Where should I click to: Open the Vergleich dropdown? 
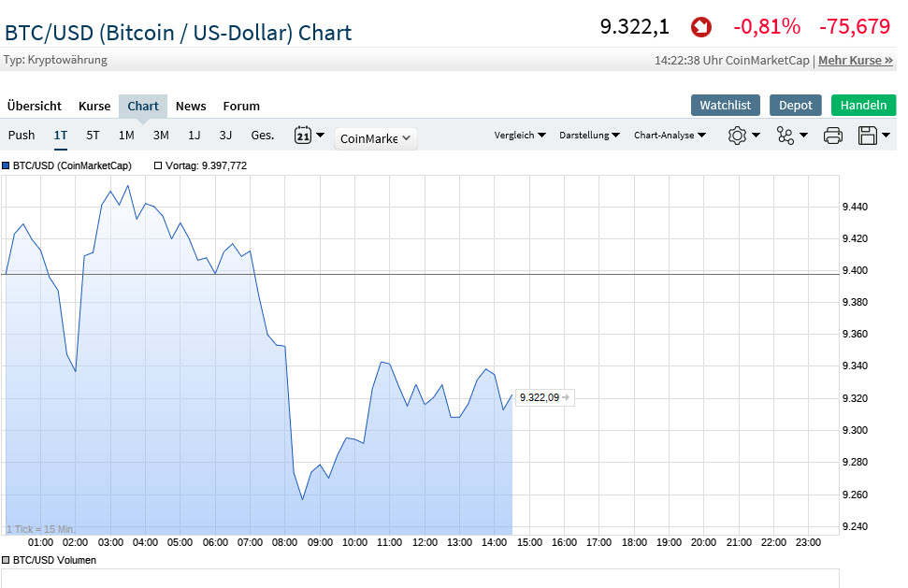(520, 136)
